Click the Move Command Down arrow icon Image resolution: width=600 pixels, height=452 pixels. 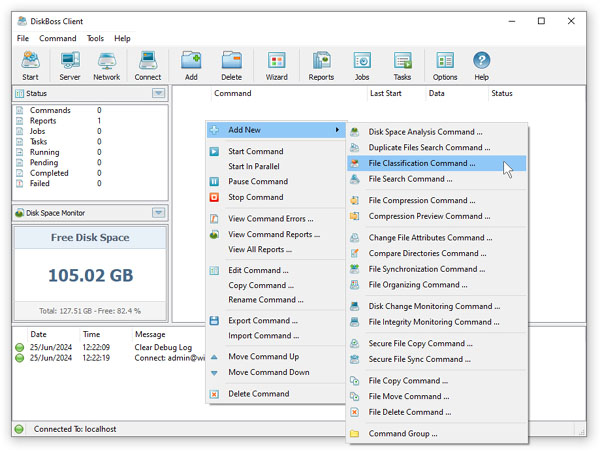pyautogui.click(x=214, y=373)
